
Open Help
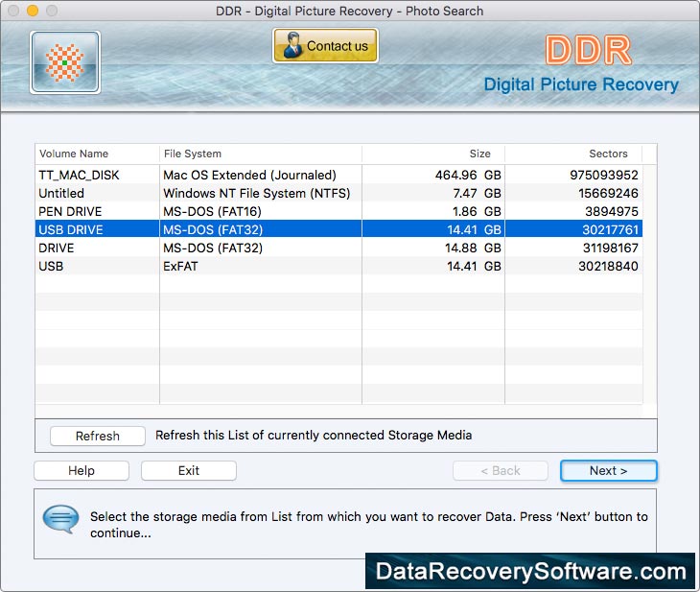[x=82, y=470]
